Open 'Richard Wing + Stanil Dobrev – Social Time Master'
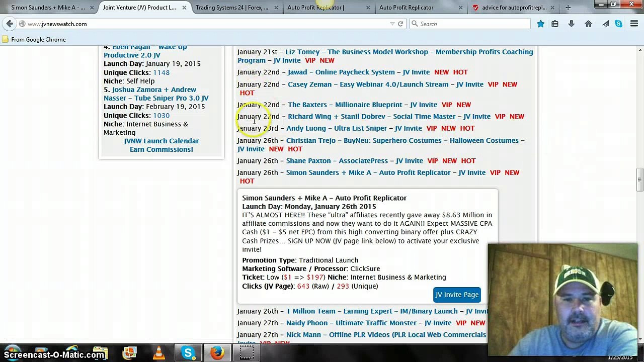Image resolution: width=644 pixels, height=362 pixels. coord(389,116)
